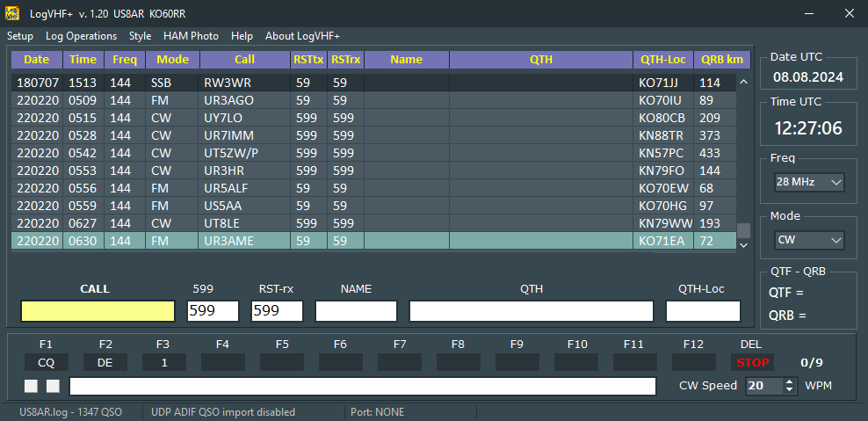Click the empty F11 macro button
The width and height of the screenshot is (868, 421).
pos(634,362)
